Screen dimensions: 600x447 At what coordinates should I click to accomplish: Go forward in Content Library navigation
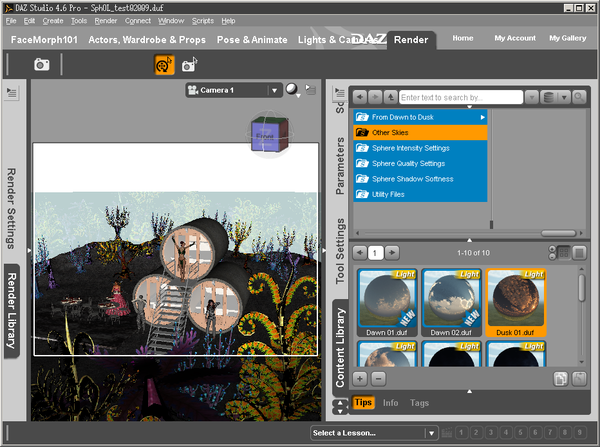click(x=375, y=97)
